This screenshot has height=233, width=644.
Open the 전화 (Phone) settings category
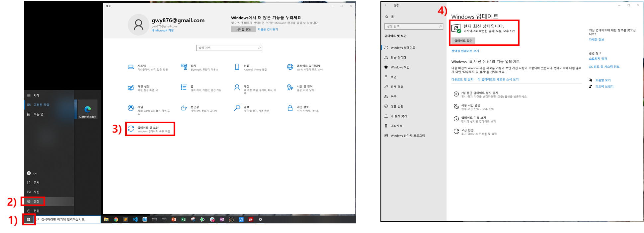click(x=251, y=67)
